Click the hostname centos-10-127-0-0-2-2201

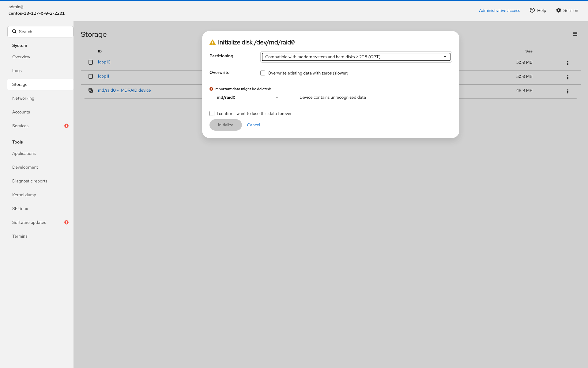(36, 13)
